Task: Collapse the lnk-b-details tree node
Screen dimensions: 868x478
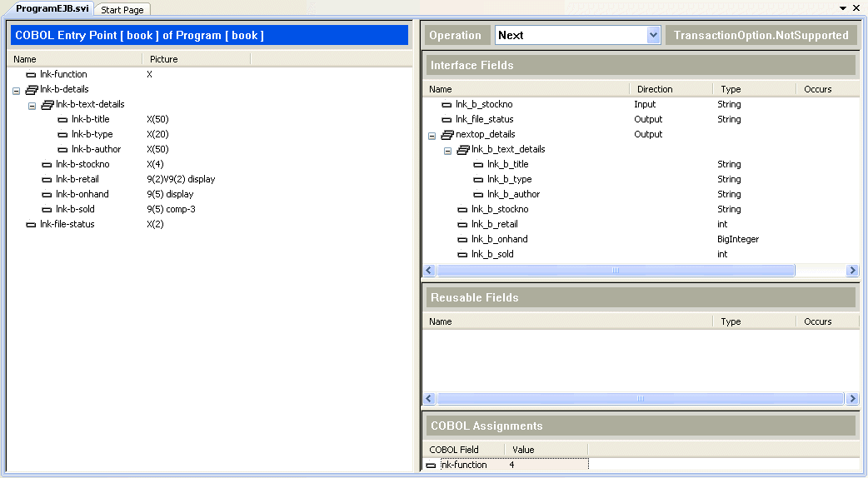Action: coord(16,90)
